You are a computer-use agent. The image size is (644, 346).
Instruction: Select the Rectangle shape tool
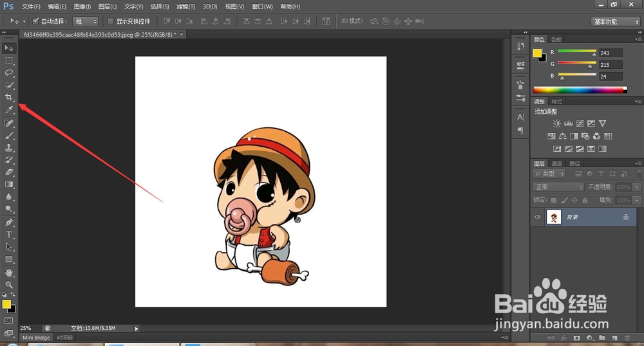click(8, 260)
